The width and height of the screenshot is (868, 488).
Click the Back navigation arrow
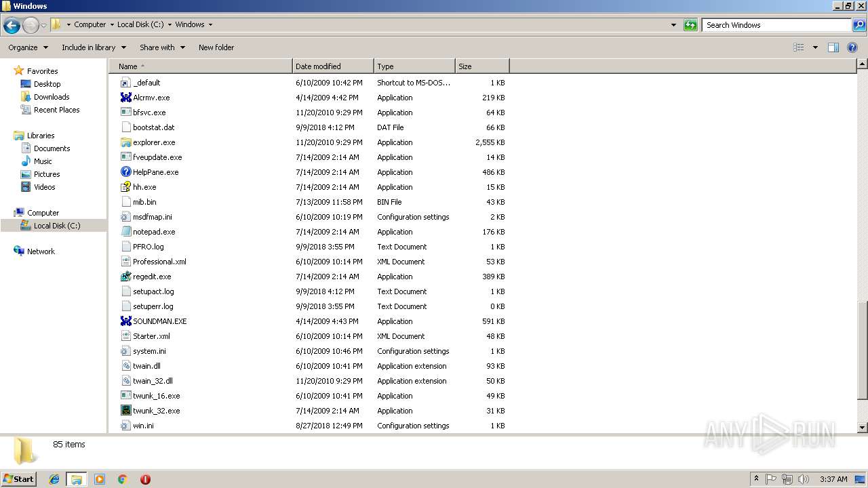click(12, 25)
